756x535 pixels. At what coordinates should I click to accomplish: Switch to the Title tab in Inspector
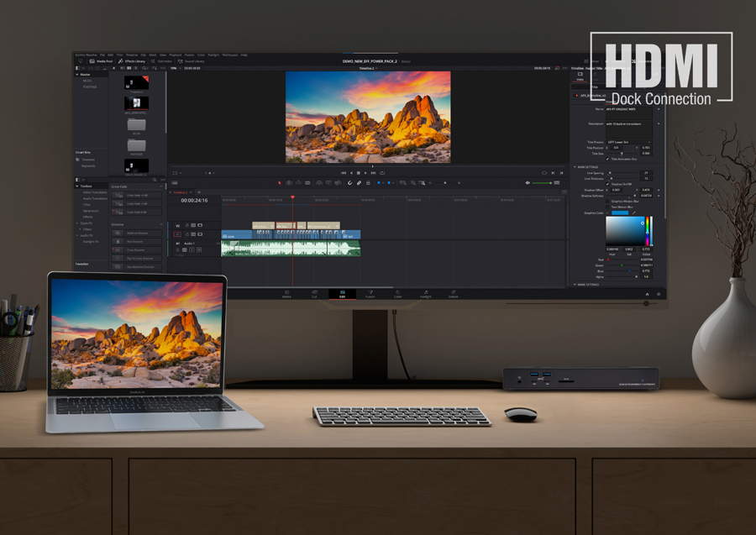pyautogui.click(x=594, y=87)
